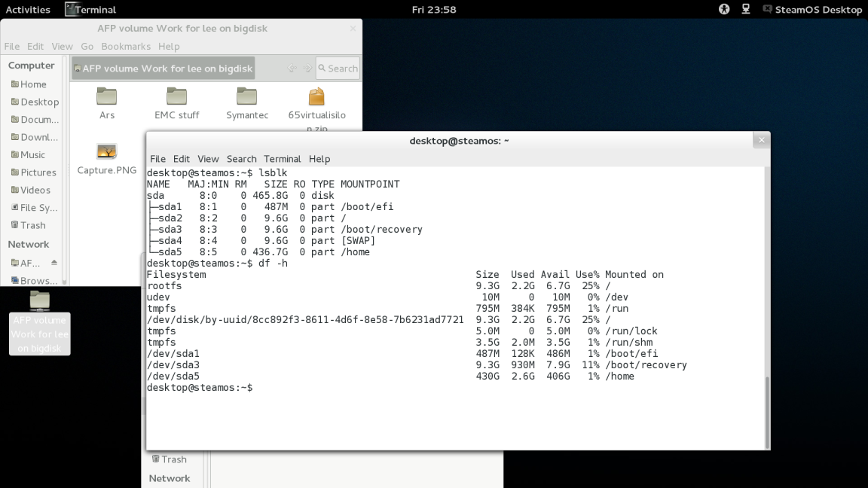This screenshot has height=488, width=868.
Task: Open the Activities overview
Action: point(29,9)
